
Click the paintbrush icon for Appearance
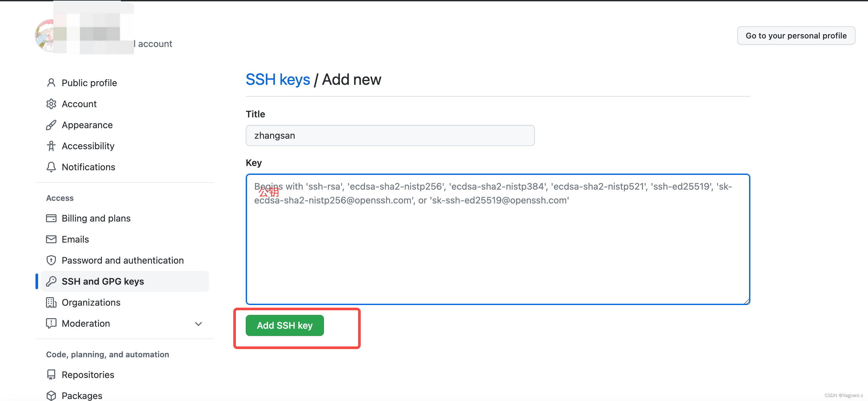pos(51,125)
